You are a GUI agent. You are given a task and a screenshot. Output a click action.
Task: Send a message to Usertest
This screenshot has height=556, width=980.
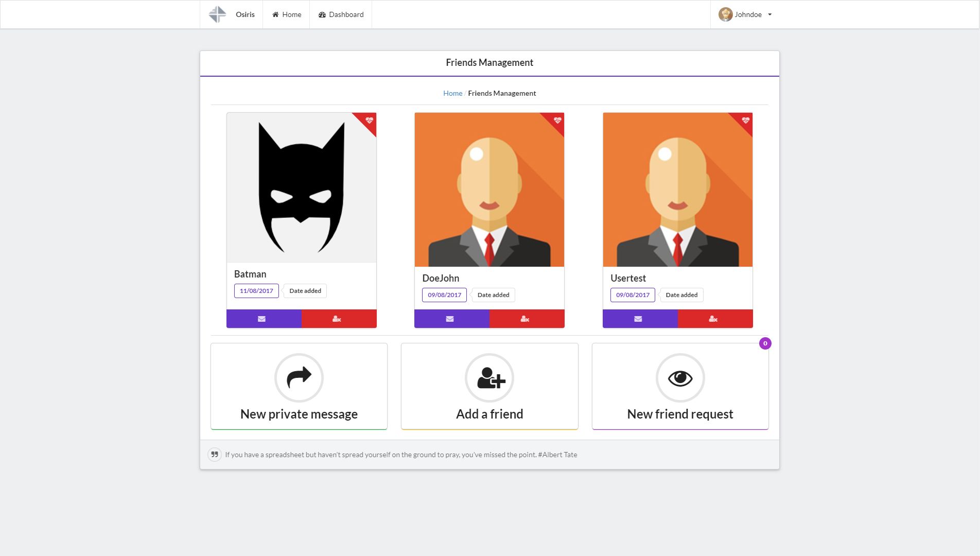tap(640, 319)
